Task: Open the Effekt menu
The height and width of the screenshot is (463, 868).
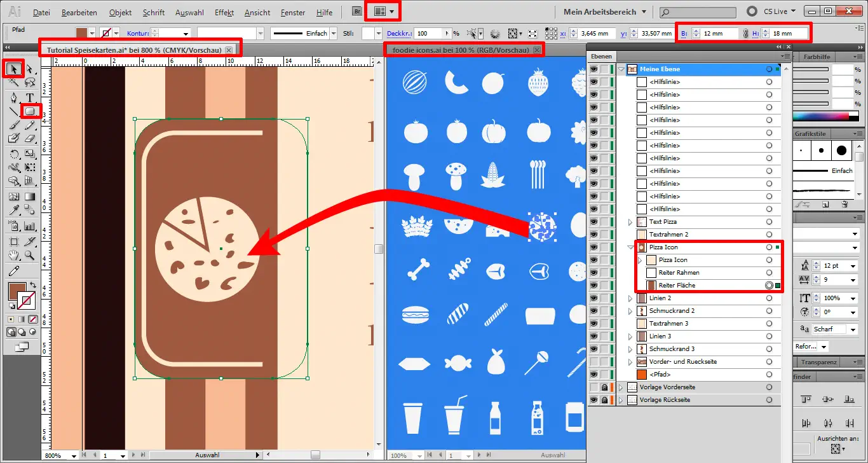Action: [224, 12]
